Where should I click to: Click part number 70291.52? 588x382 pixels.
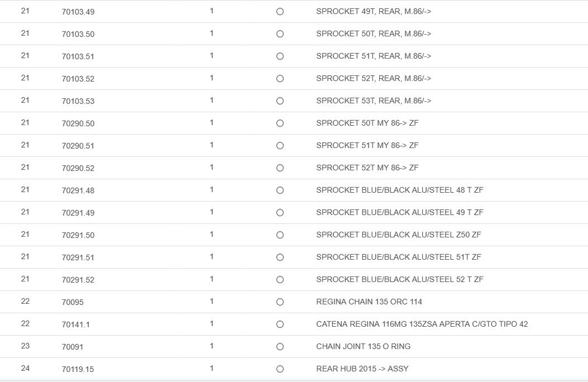78,280
